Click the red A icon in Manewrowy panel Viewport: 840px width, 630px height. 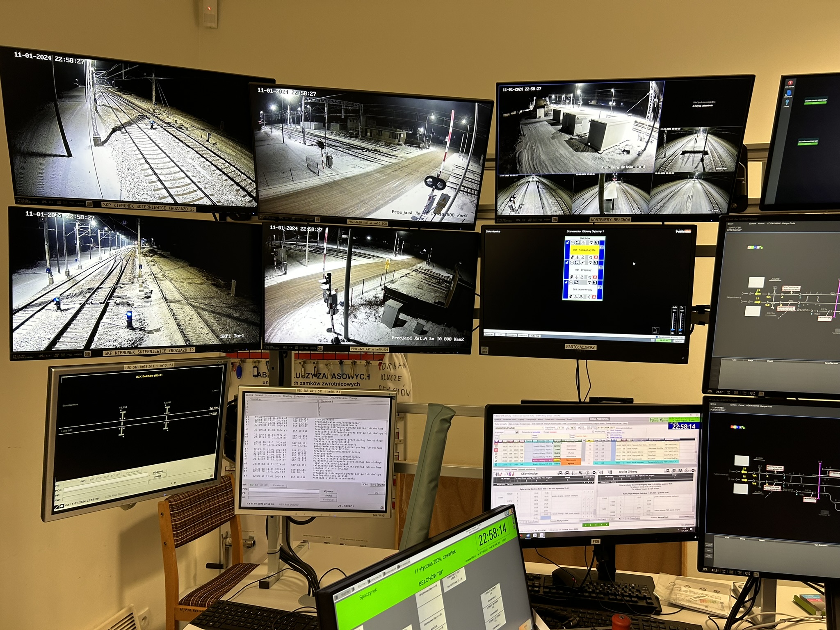[594, 297]
